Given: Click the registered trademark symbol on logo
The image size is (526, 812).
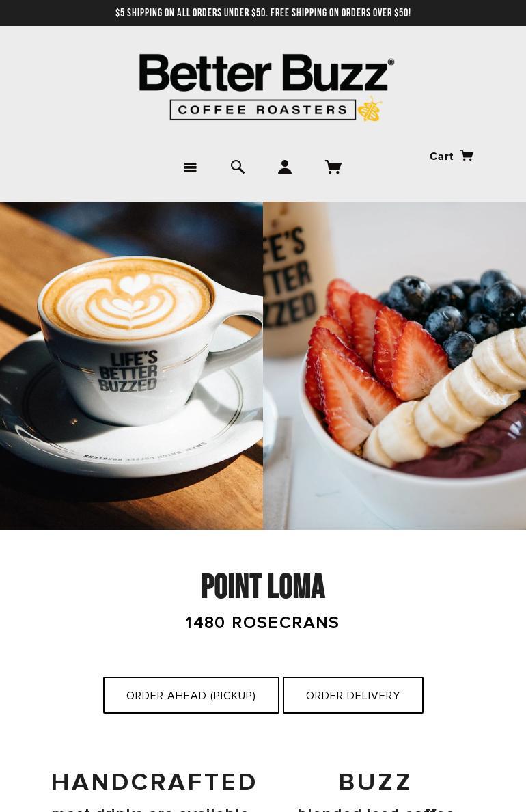Looking at the screenshot, I should [x=391, y=62].
